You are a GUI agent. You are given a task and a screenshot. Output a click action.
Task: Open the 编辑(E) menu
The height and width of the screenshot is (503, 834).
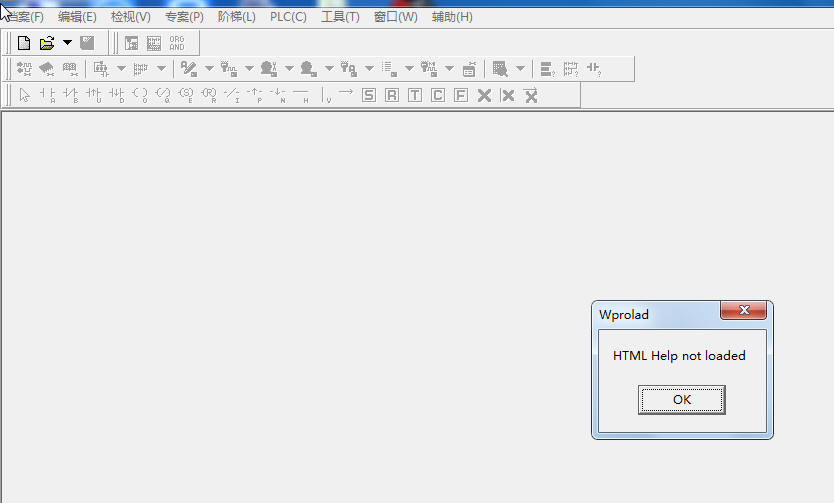(x=77, y=17)
